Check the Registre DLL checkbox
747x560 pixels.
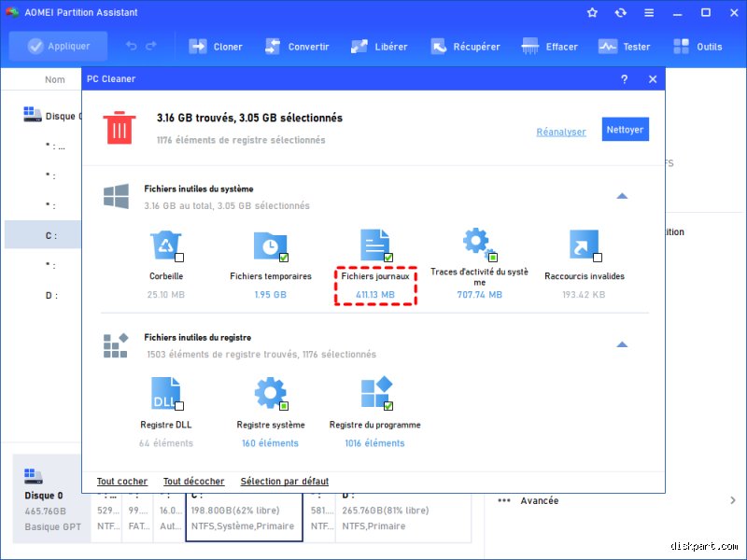[x=179, y=406]
